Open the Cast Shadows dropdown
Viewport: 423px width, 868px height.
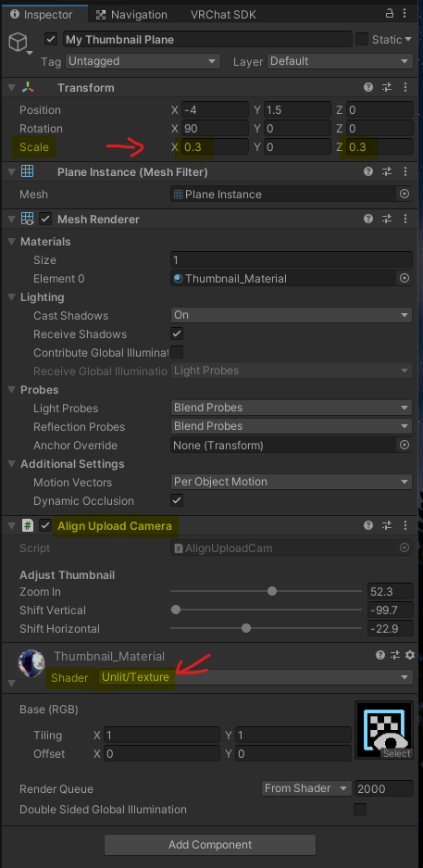[x=292, y=315]
